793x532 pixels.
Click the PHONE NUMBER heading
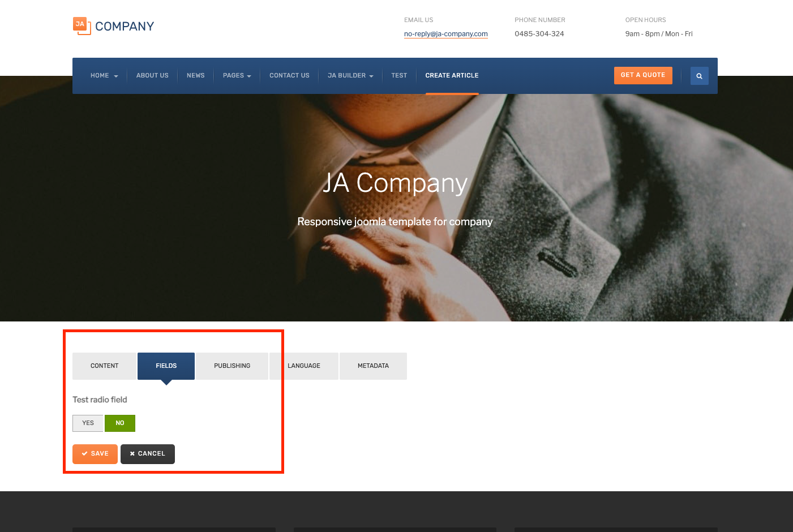(x=540, y=20)
